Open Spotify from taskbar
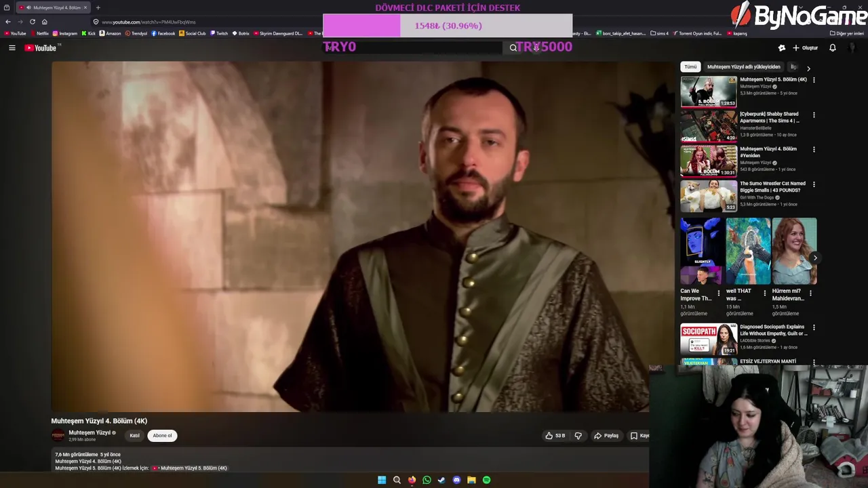 tap(486, 480)
